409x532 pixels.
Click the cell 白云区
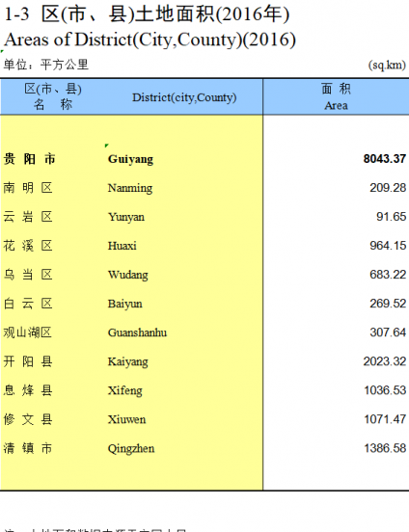coord(28,304)
